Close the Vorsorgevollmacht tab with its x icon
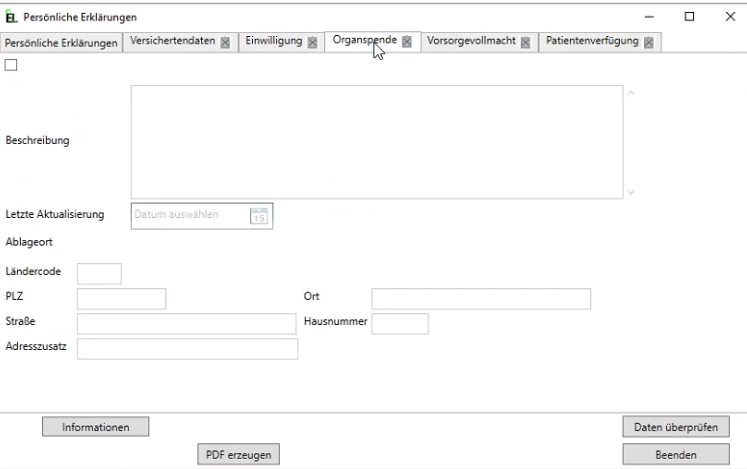This screenshot has width=747, height=469. 524,42
